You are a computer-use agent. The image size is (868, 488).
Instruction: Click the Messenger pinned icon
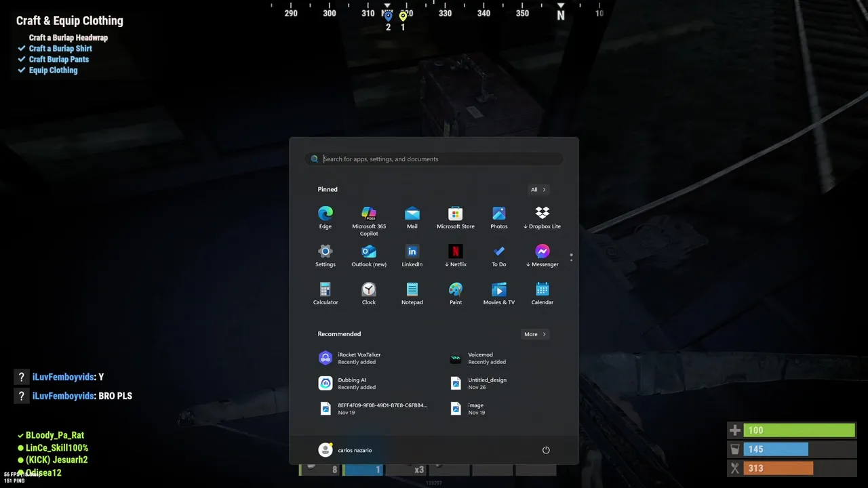(x=542, y=256)
